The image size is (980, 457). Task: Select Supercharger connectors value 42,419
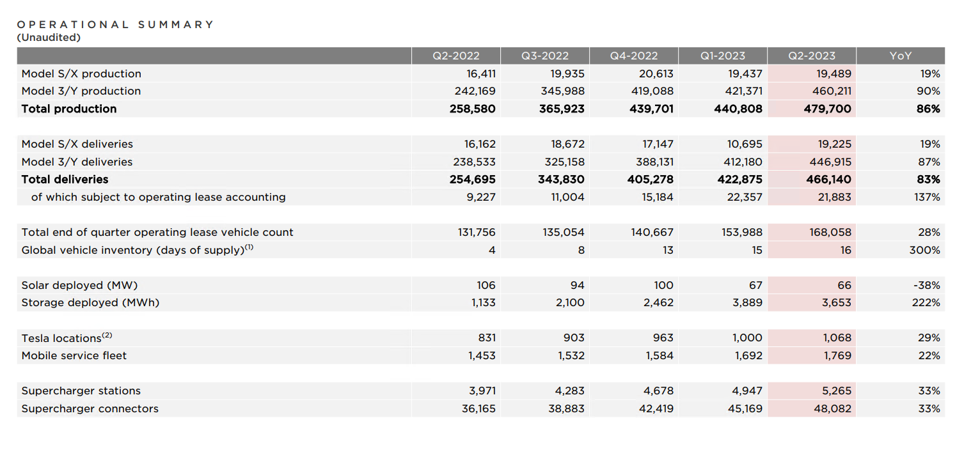click(656, 408)
